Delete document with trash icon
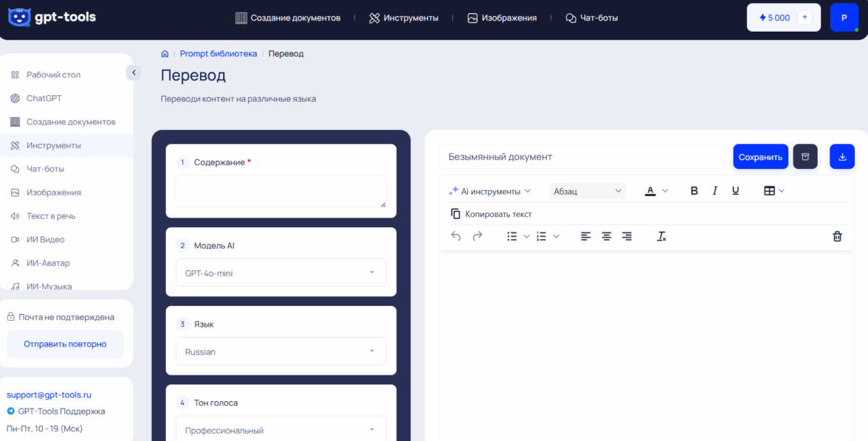This screenshot has width=868, height=441. click(x=837, y=236)
